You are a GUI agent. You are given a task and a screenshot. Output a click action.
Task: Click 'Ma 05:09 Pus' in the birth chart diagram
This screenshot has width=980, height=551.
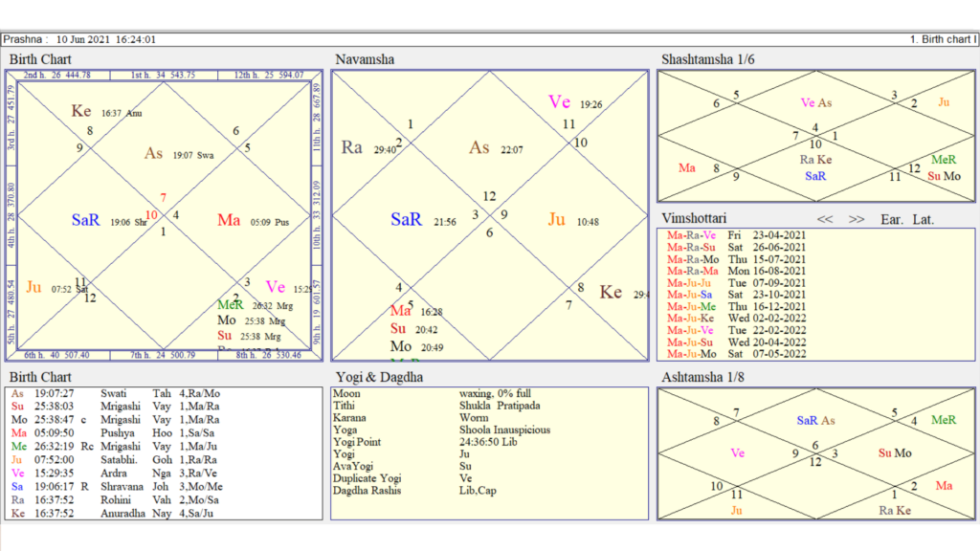[x=253, y=221]
